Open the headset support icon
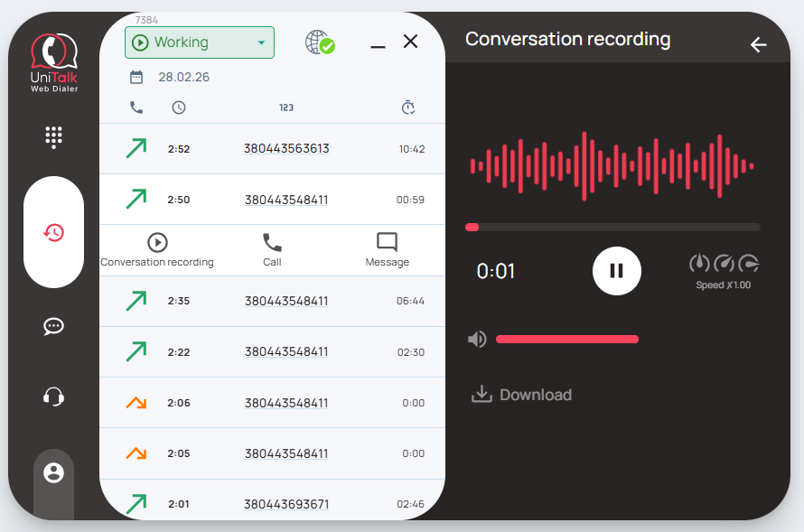The image size is (804, 532). [x=53, y=397]
